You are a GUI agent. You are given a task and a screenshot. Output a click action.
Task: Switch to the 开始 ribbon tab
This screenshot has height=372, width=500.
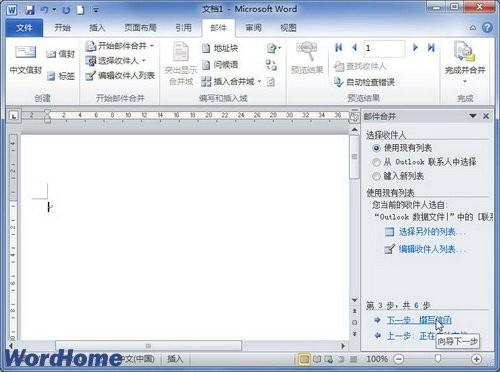coord(63,28)
